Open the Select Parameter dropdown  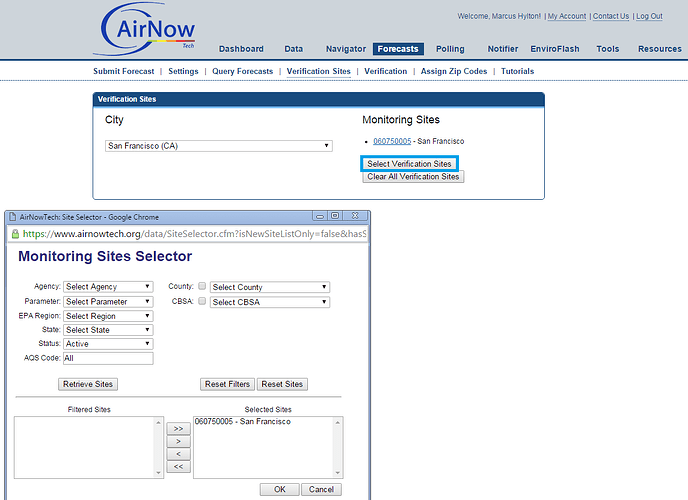click(x=108, y=302)
